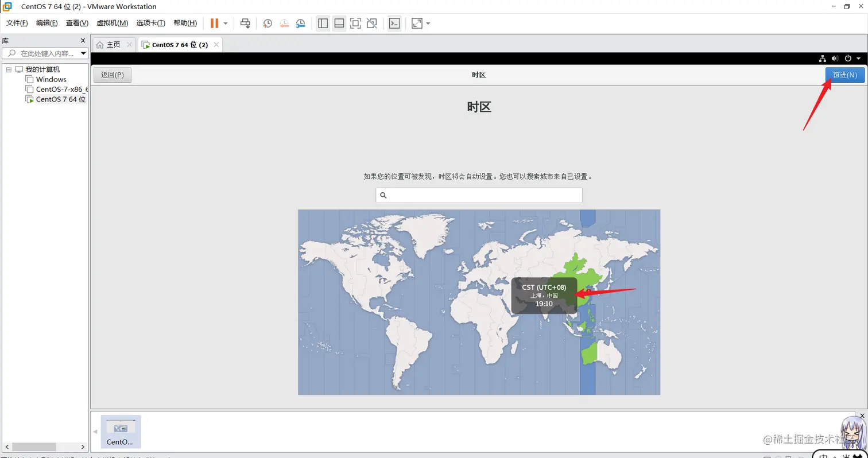Click the CST (UTC+08) time zone bubble

[544, 296]
